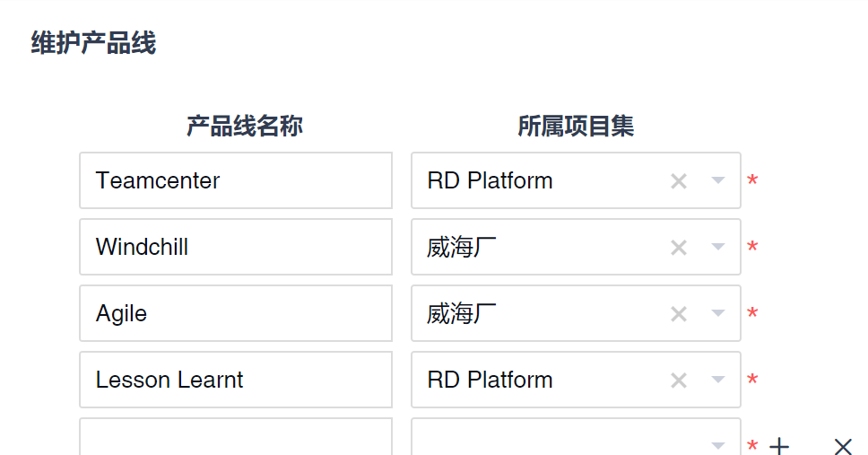Select the Lesson Learnt name input field

point(236,380)
